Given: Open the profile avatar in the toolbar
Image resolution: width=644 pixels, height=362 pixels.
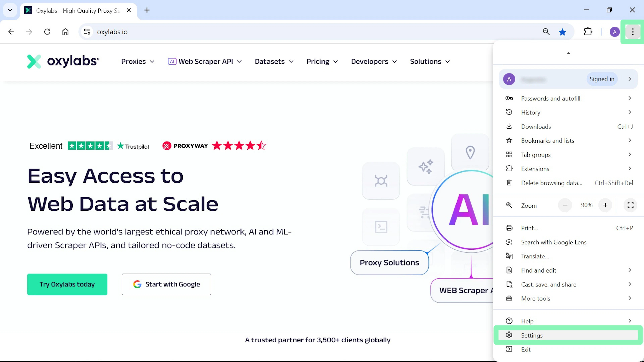Looking at the screenshot, I should click(x=614, y=32).
